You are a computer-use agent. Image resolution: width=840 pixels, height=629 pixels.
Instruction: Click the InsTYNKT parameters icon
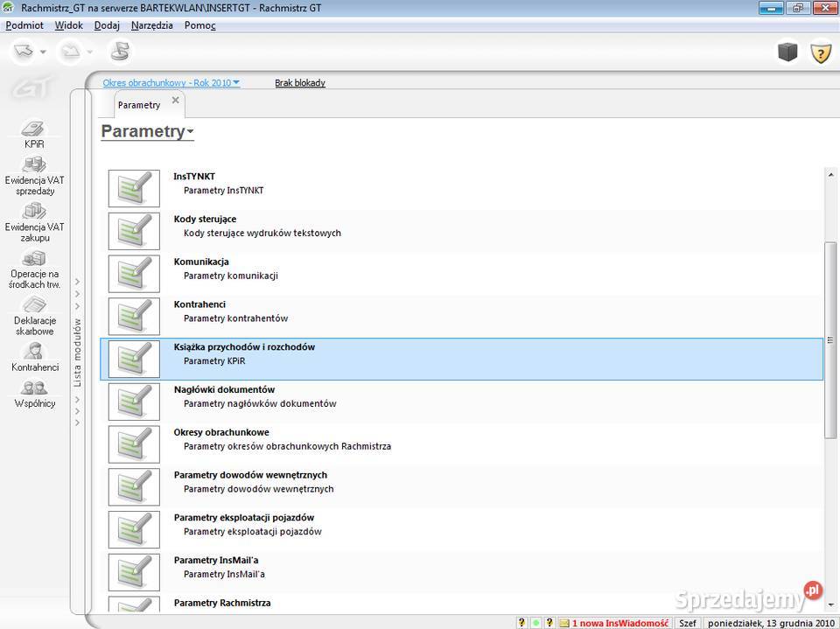pos(134,188)
